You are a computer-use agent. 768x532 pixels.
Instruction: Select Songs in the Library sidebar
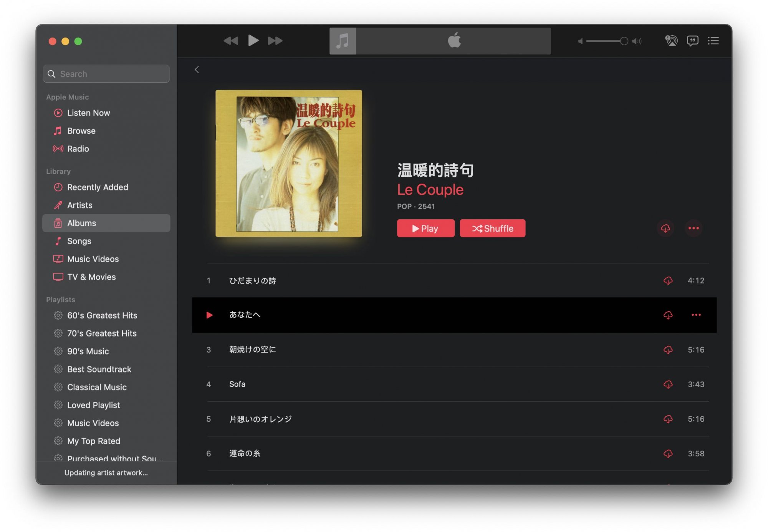click(x=79, y=241)
